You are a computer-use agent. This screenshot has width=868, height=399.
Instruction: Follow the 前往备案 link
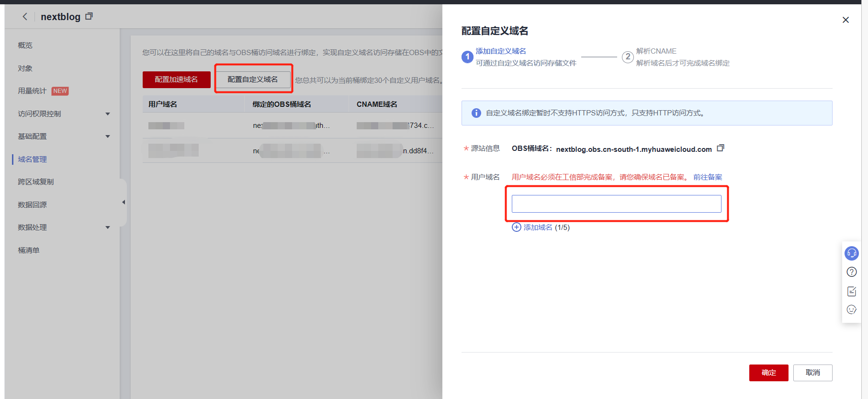pos(708,177)
